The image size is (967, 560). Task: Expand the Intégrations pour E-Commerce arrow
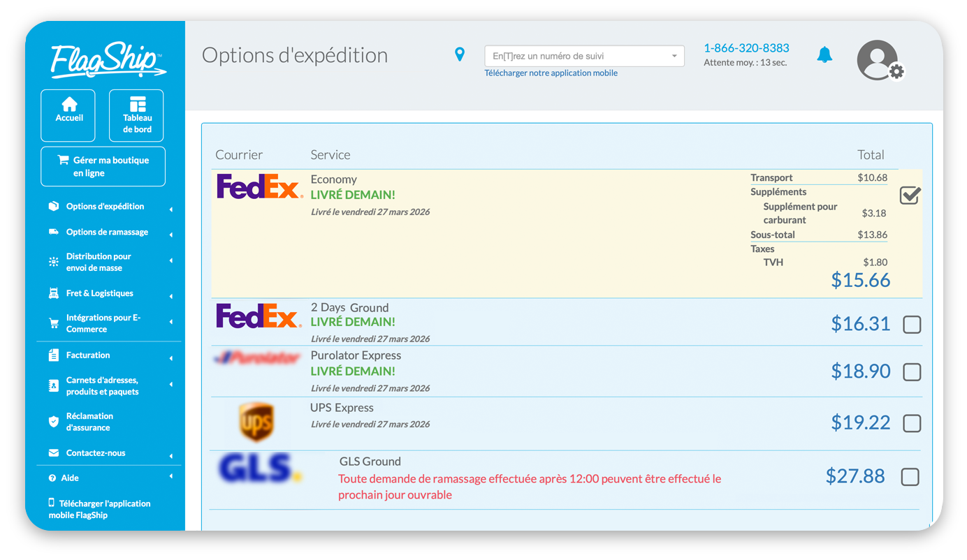(170, 322)
